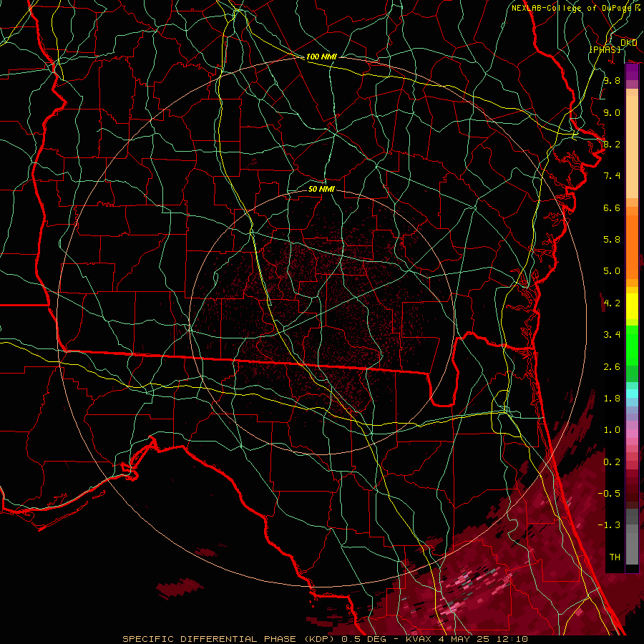Pick the yellow color bar segment near 4.2

pos(632,306)
